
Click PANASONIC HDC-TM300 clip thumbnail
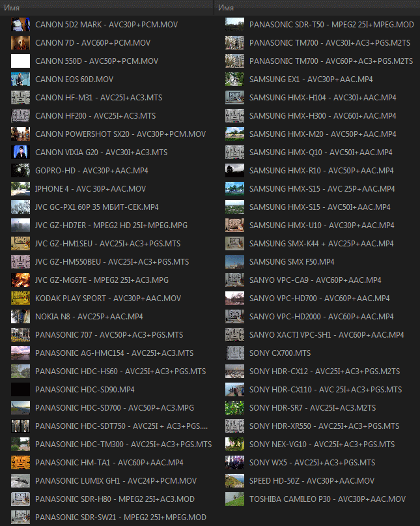(x=20, y=444)
